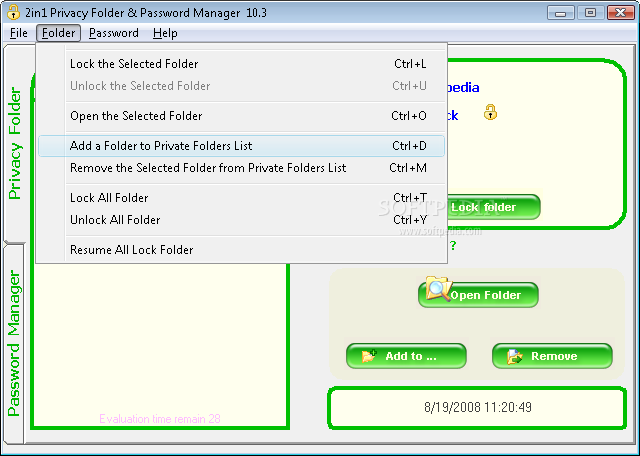Close the open Folder menu
The image size is (640, 456).
(58, 33)
